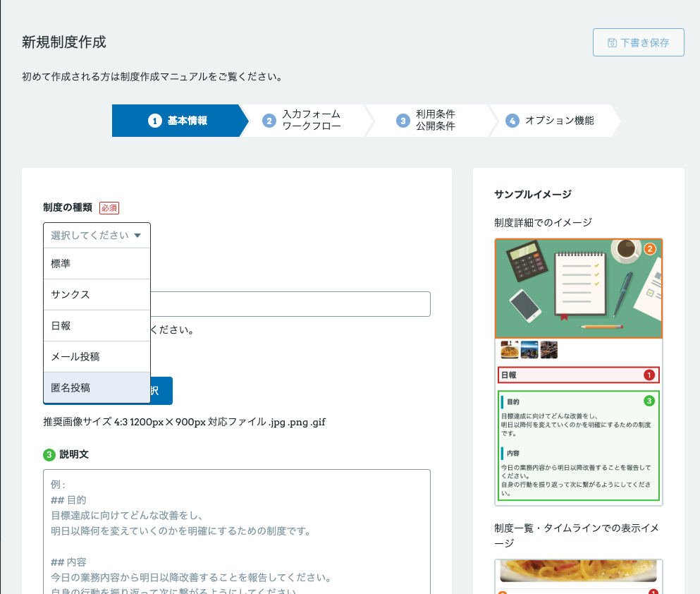The height and width of the screenshot is (594, 700).
Task: Click the sample desk illustration image
Action: point(578,289)
